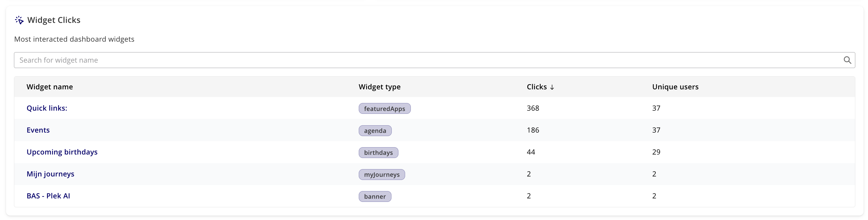Viewport: 868px width, 220px height.
Task: Sort by Clicks column header
Action: 537,87
